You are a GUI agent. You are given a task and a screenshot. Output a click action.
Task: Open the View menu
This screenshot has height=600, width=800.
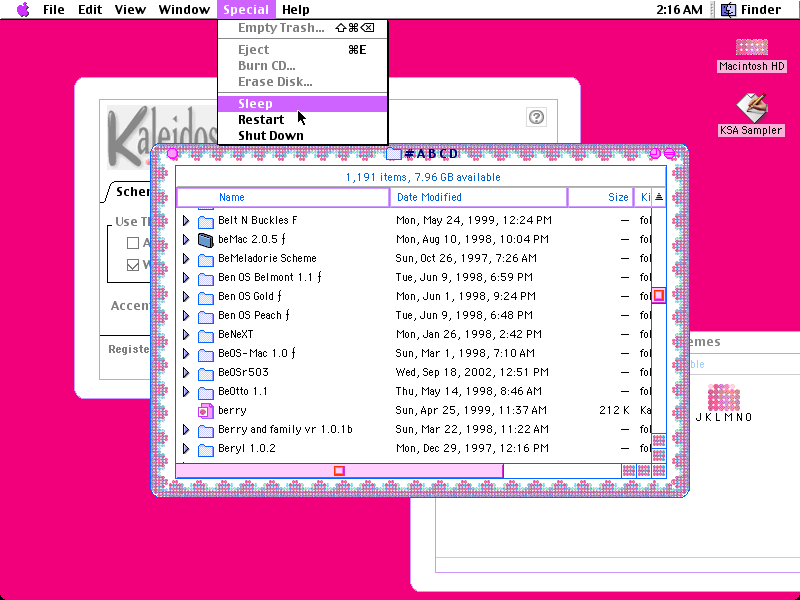[130, 10]
